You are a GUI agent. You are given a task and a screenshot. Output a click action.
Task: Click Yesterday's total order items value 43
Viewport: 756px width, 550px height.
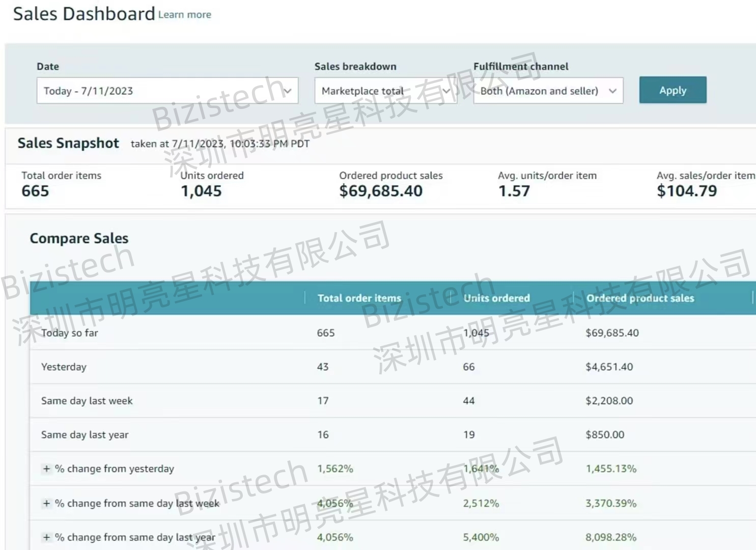[323, 367]
